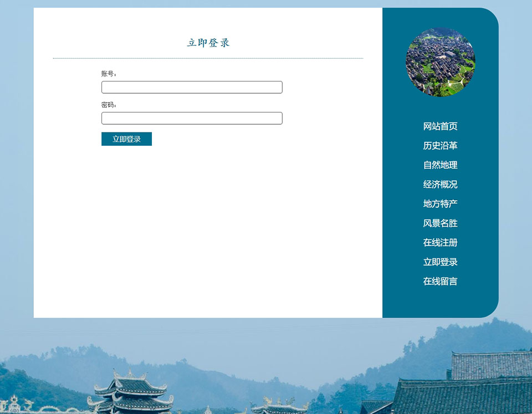Visit 地方特产 in the sidebar
The height and width of the screenshot is (414, 532).
(440, 203)
